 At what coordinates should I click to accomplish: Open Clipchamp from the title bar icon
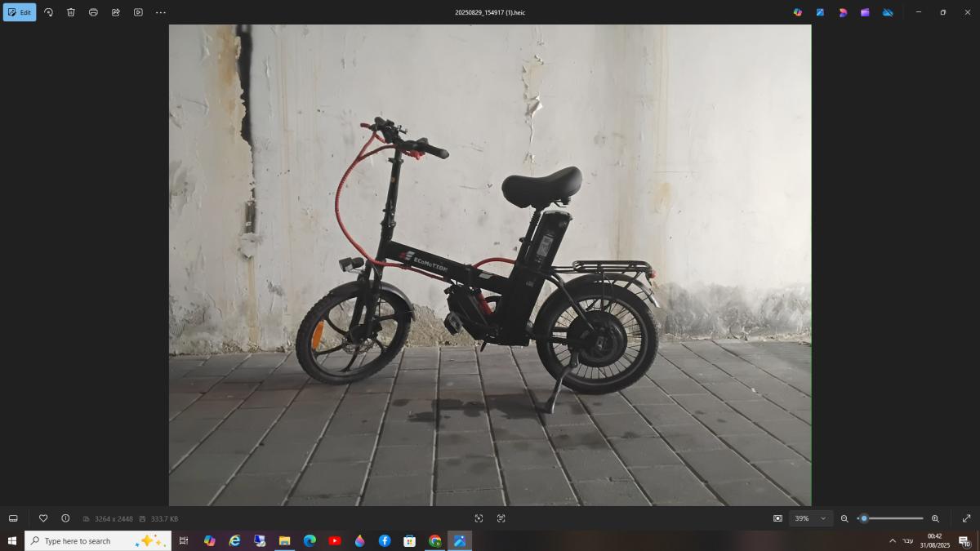865,12
